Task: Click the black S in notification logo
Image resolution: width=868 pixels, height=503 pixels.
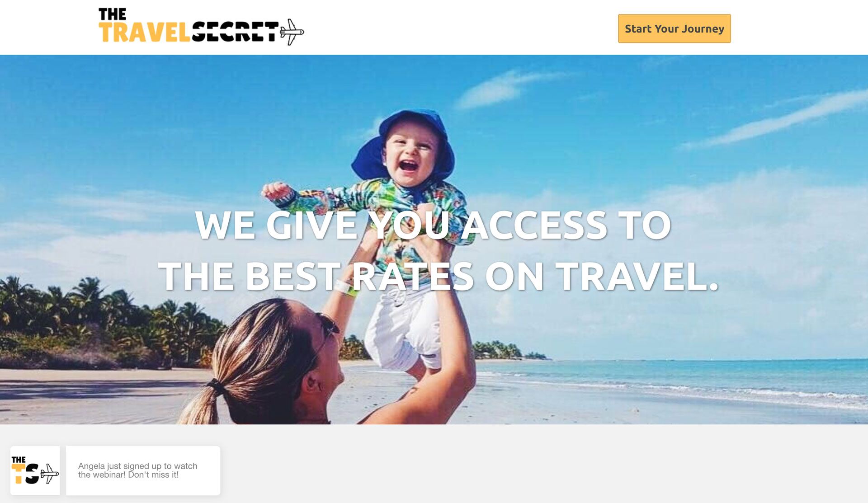Action: pyautogui.click(x=32, y=474)
